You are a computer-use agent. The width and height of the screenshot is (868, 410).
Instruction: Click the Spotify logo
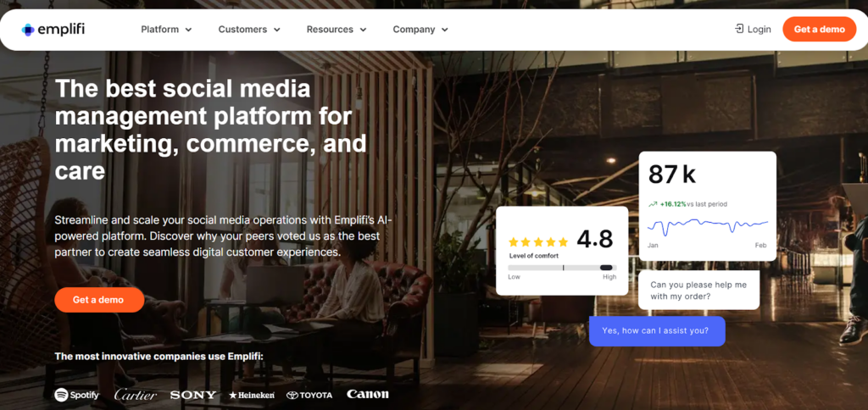coord(77,395)
